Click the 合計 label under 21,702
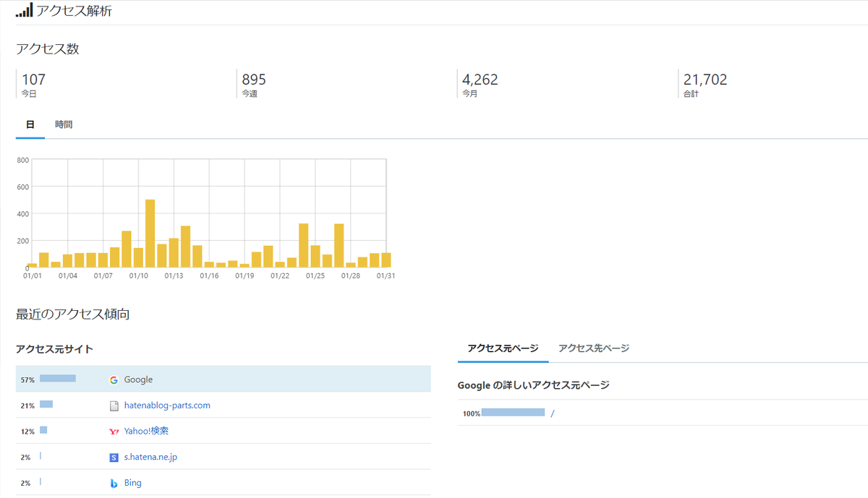Screen dimensions: 868x498 point(691,94)
